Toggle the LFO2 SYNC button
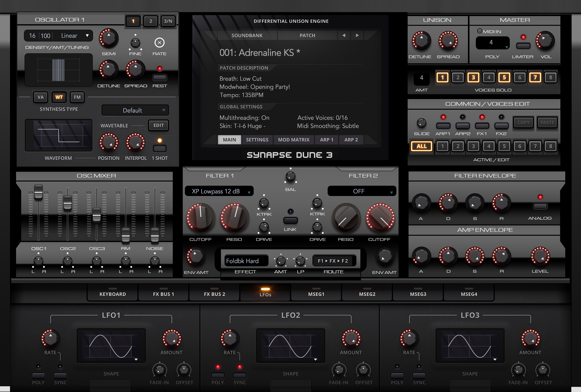This screenshot has width=581, height=392. pos(240,375)
